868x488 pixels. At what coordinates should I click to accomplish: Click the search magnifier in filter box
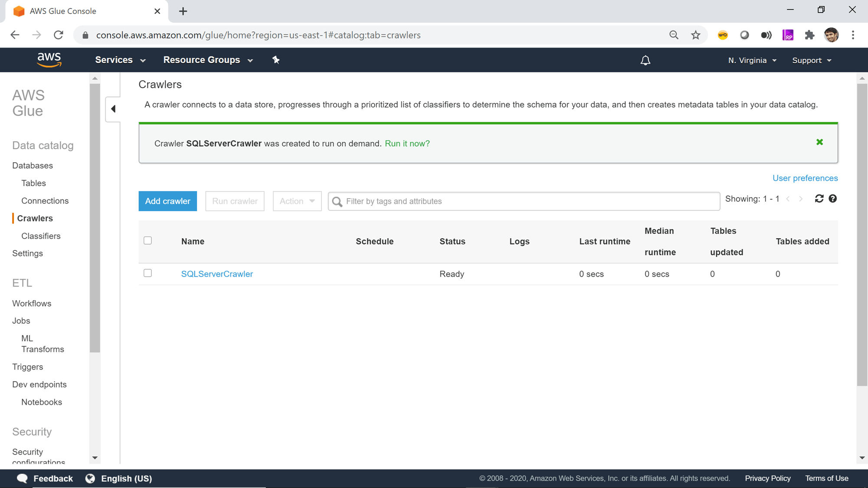tap(337, 201)
